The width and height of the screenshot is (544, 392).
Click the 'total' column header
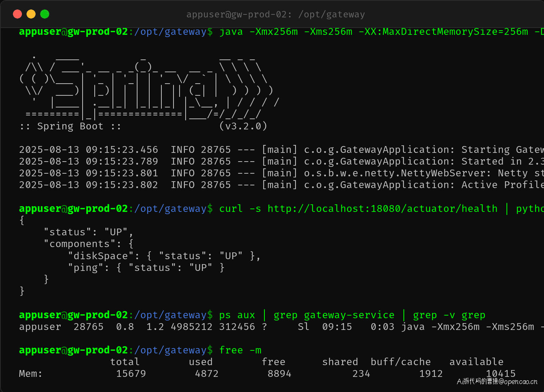[125, 362]
